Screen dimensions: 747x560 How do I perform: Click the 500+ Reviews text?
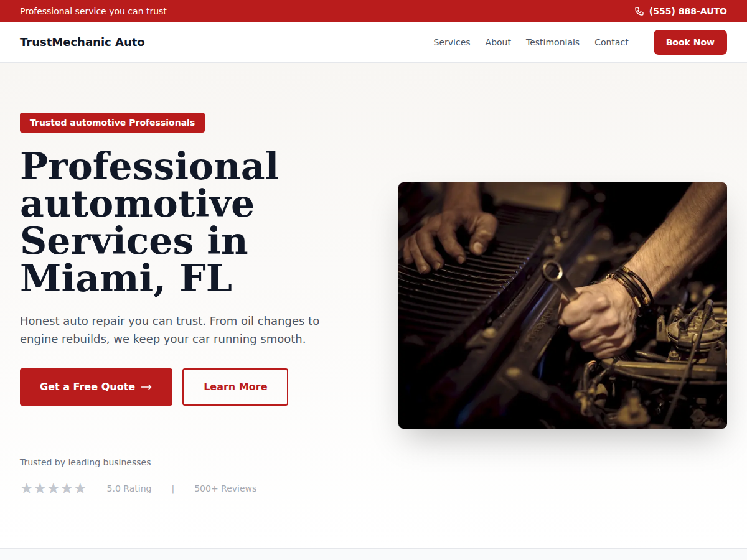tap(225, 488)
